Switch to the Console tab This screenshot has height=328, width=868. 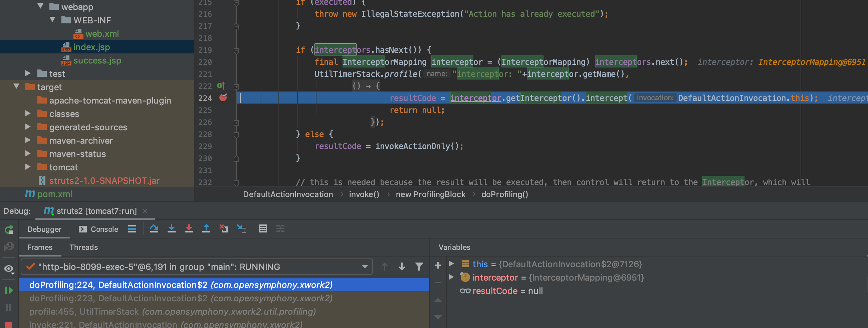98,229
